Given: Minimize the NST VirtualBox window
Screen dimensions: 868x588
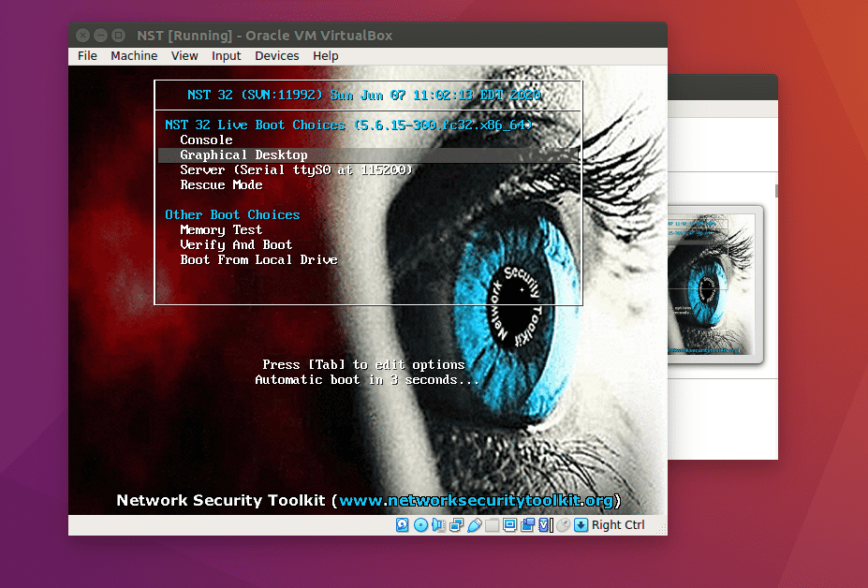Looking at the screenshot, I should [100, 36].
